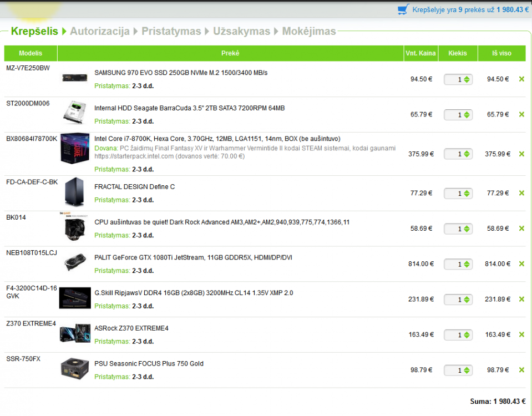Image resolution: width=532 pixels, height=416 pixels.
Task: Adjust quantity arrows for SAMSUNG 970 EVO
Action: click(467, 79)
